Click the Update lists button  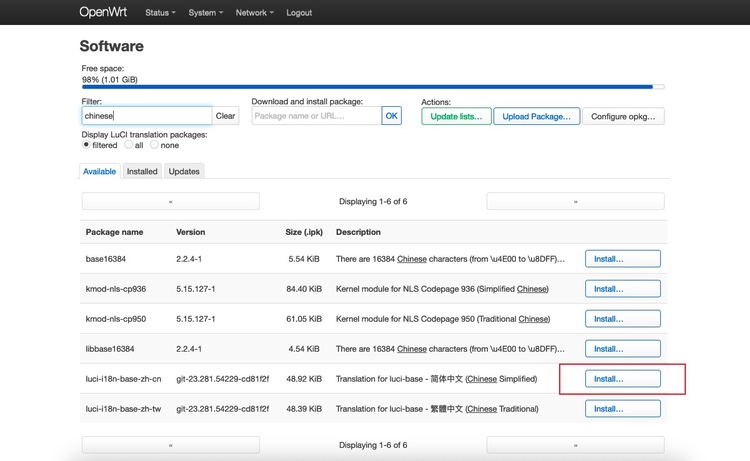pos(456,116)
